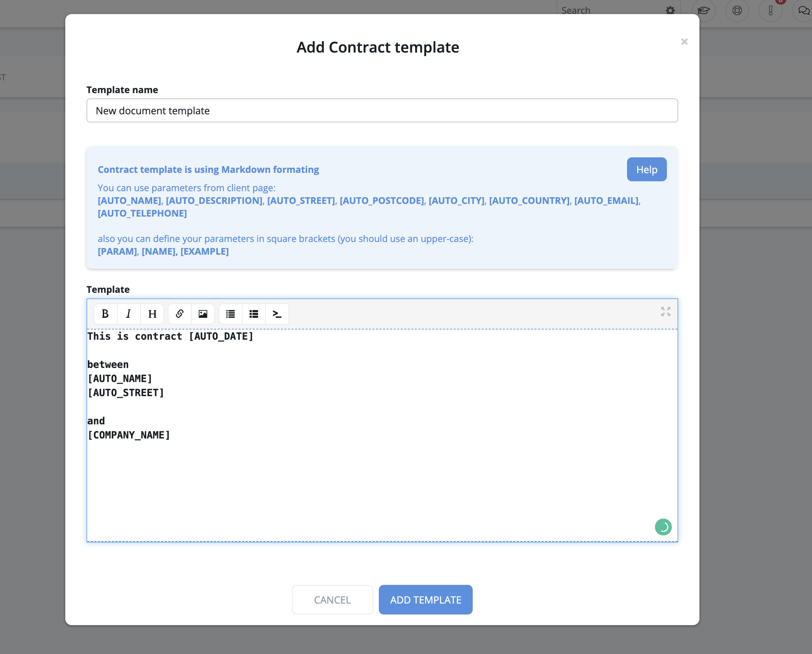812x654 pixels.
Task: Click the Template name input field
Action: pos(382,110)
